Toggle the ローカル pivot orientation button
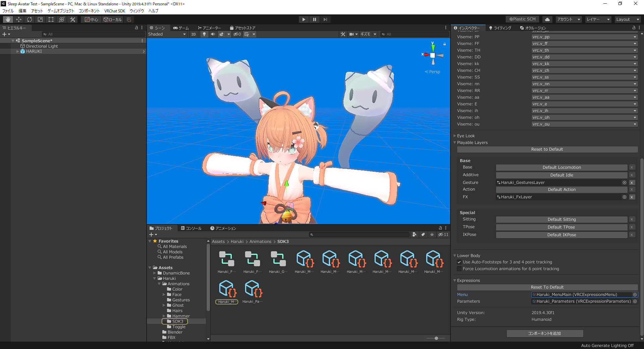 [x=113, y=19]
